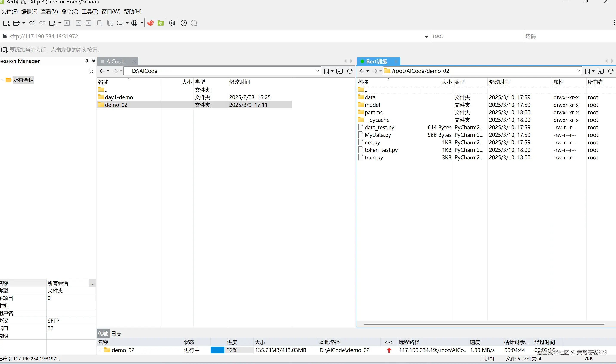Open Options via the gear icon
Image resolution: width=616 pixels, height=364 pixels.
[x=172, y=23]
